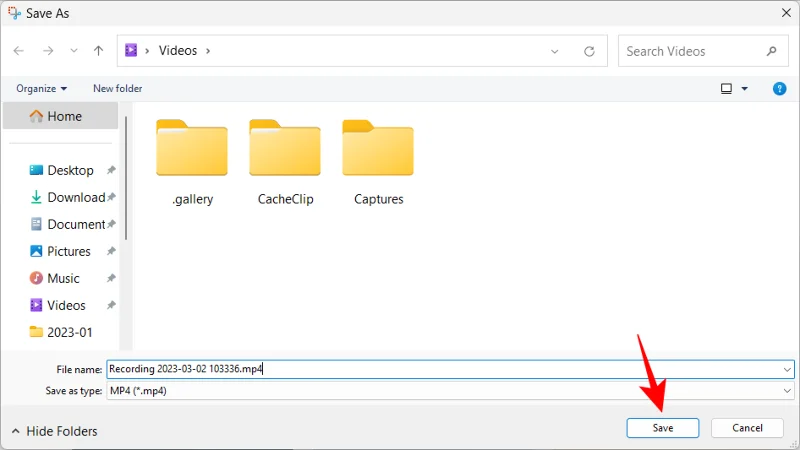Open the blue Help icon
The width and height of the screenshot is (800, 450).
coord(779,89)
